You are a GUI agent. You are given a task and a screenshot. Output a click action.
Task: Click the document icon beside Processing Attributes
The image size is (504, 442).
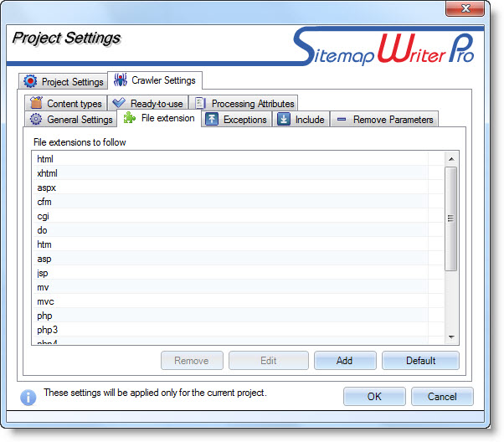click(200, 103)
